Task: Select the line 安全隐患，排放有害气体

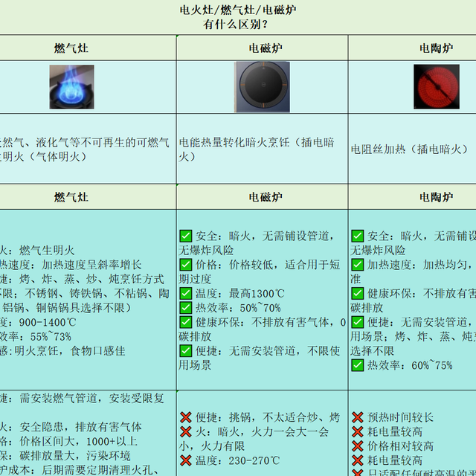Action: click(x=71, y=427)
